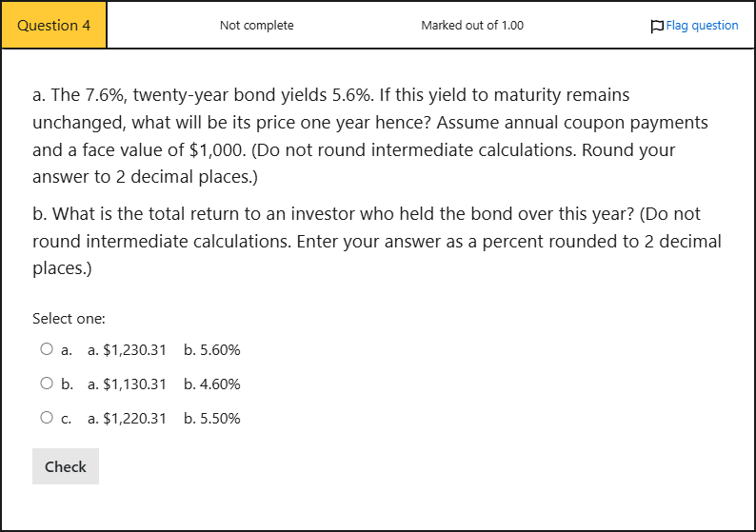Open the Flag question link
This screenshot has height=532, width=756.
tap(702, 26)
